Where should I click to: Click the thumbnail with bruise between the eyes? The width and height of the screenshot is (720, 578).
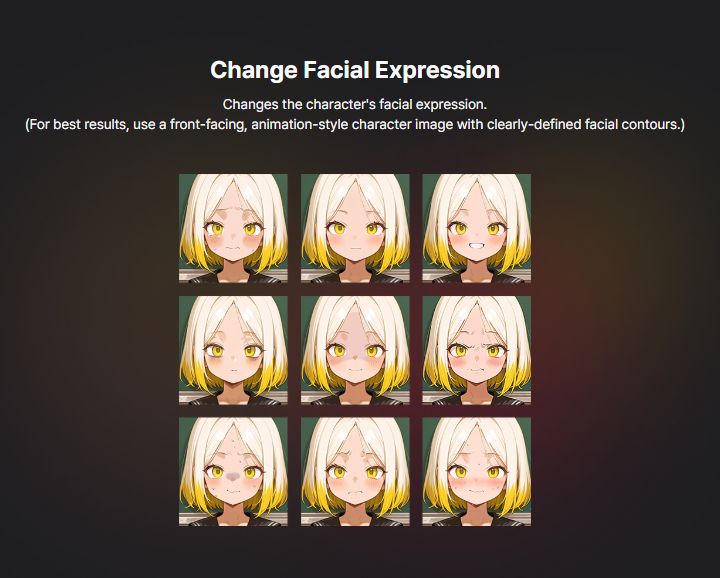(x=233, y=472)
